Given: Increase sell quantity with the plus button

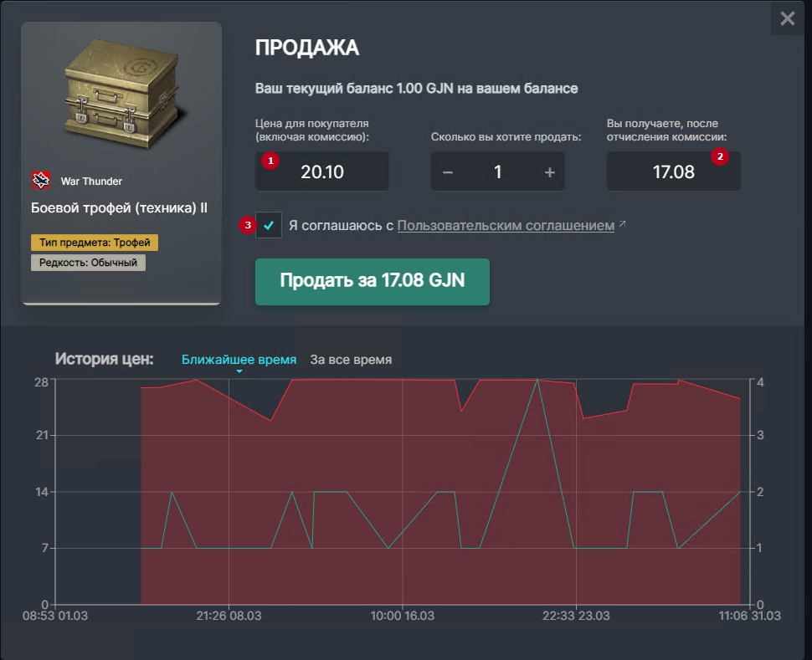Looking at the screenshot, I should (x=549, y=171).
